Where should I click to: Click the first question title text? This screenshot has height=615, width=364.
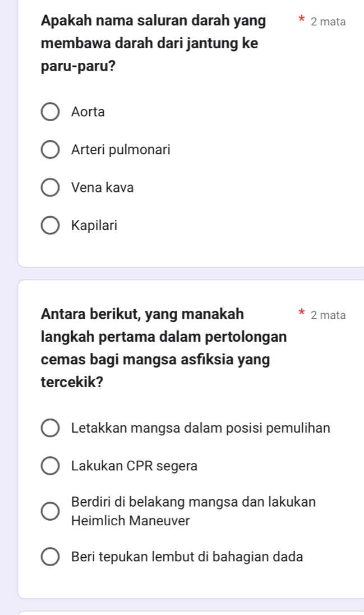tap(152, 43)
